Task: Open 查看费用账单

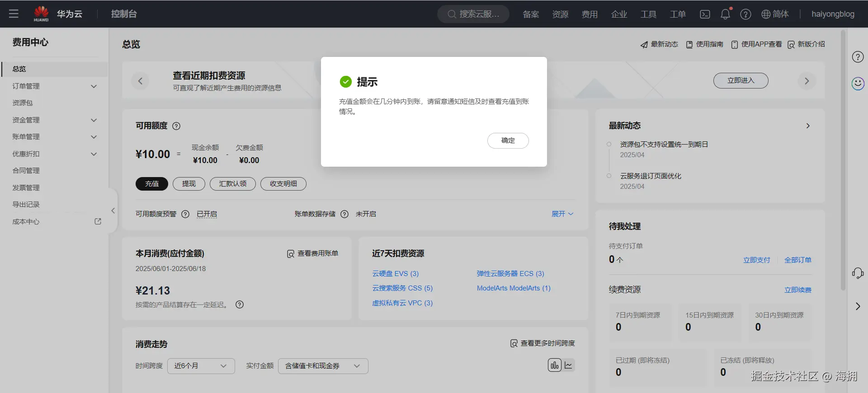Action: 313,253
